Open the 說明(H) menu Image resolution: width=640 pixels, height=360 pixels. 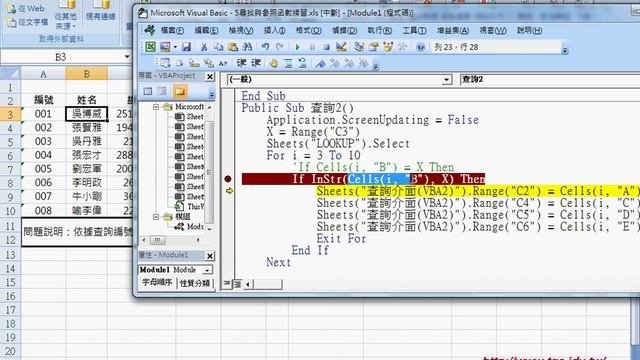(530, 30)
